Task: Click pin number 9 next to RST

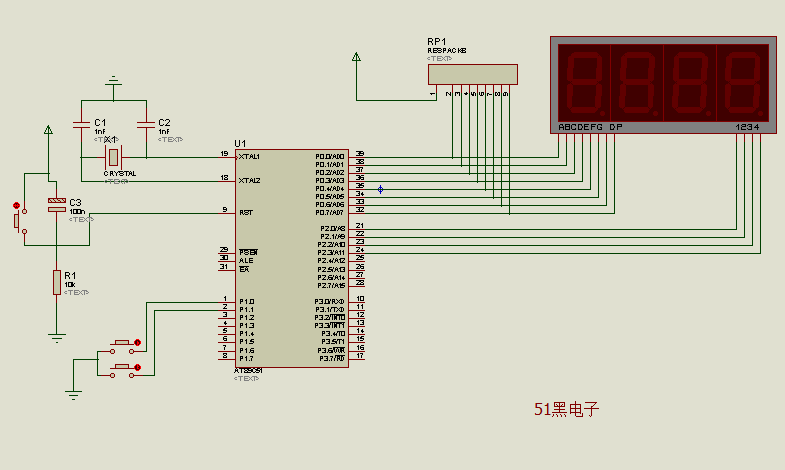Action: (x=225, y=210)
